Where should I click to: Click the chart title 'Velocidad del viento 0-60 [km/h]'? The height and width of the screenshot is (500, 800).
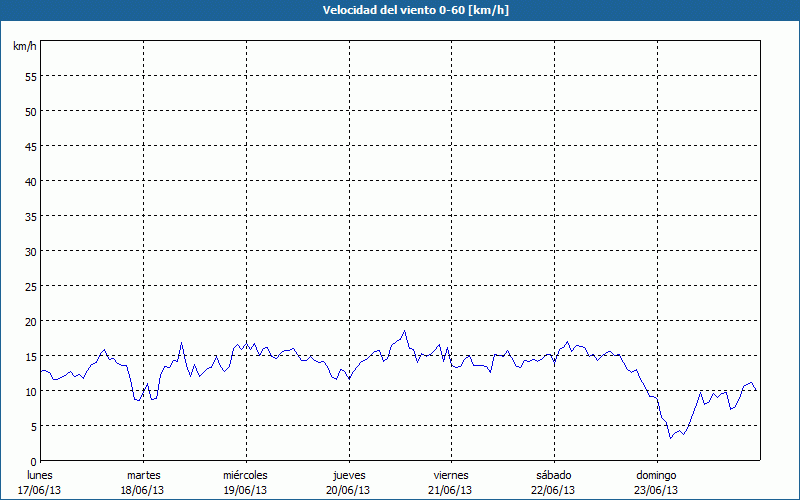coord(400,10)
